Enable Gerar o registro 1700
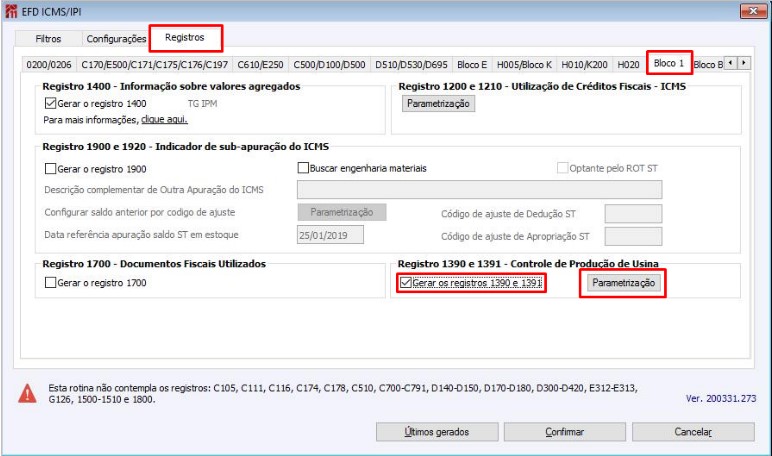The image size is (772, 456). pyautogui.click(x=50, y=283)
